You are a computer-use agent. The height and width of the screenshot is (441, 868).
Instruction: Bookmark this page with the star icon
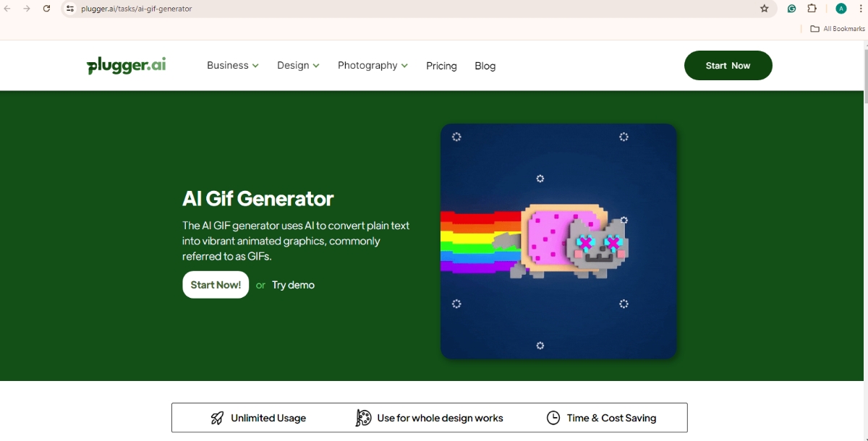pos(765,9)
